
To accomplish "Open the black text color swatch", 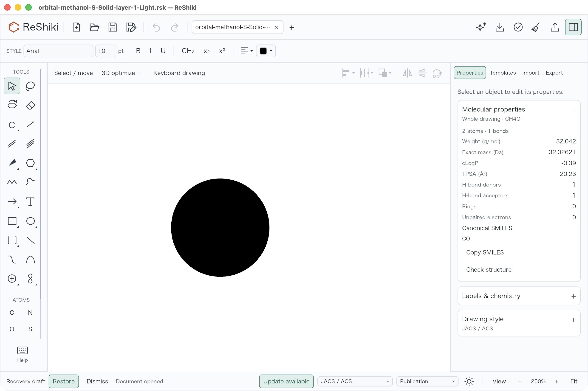I will point(266,51).
